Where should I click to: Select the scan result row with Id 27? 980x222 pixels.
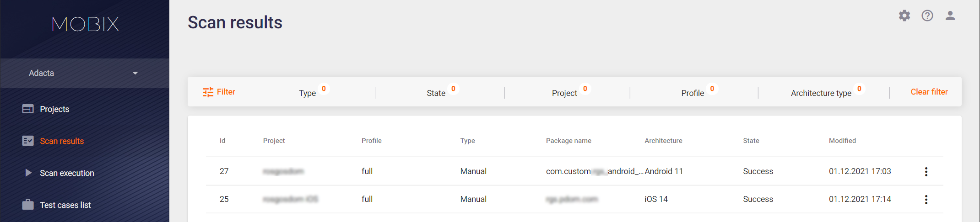point(574,171)
